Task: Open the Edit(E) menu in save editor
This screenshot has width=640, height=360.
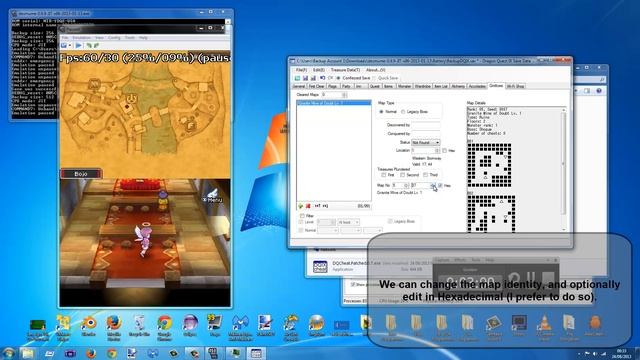Action: coord(319,70)
